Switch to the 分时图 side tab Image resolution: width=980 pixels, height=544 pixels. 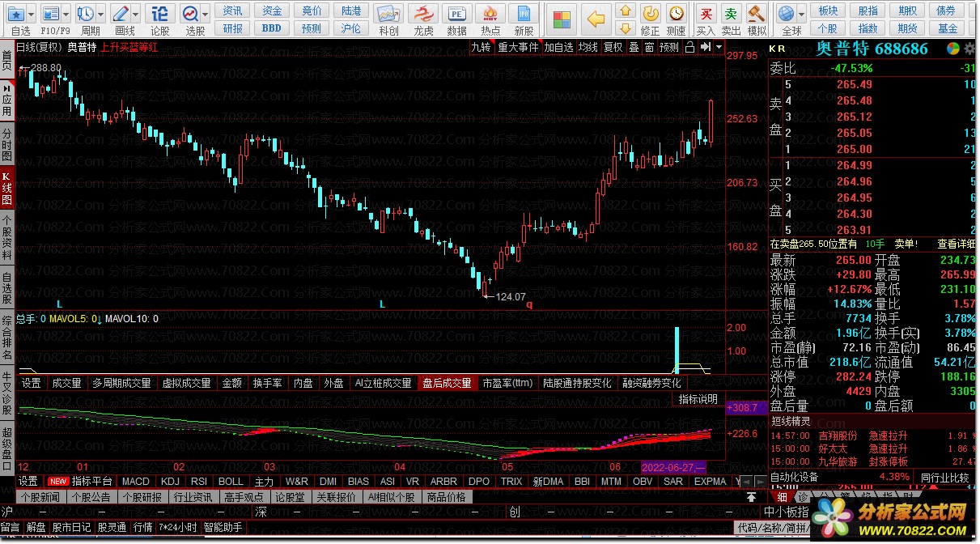(6, 144)
